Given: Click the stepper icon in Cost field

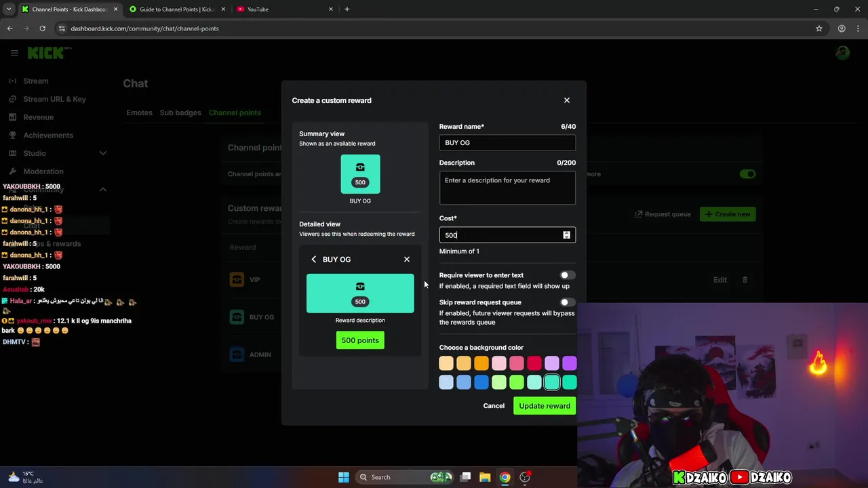Looking at the screenshot, I should [x=566, y=235].
